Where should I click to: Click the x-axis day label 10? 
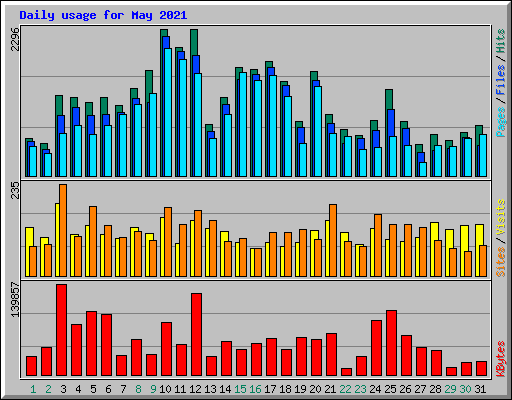(165, 389)
